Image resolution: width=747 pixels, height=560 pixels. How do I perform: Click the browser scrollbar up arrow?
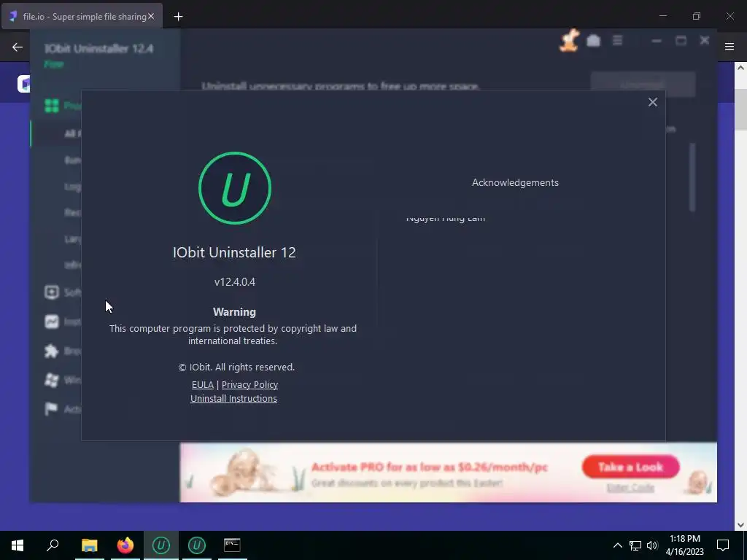click(x=740, y=68)
